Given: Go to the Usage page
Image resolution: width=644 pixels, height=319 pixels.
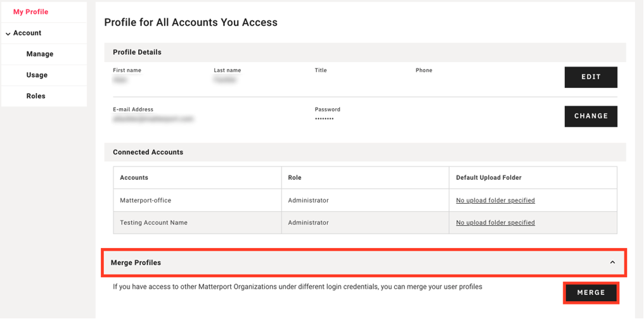Looking at the screenshot, I should (x=37, y=75).
